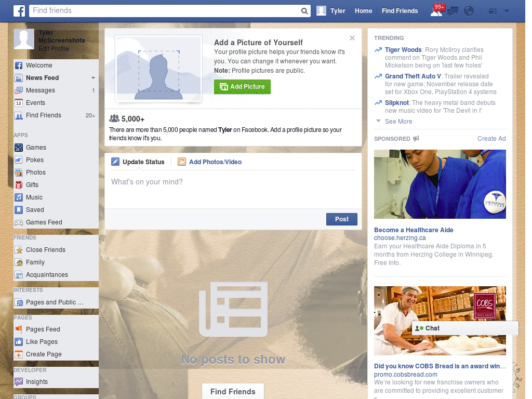The image size is (532, 399).
Task: Click the sponsored megaphone icon
Action: (416, 138)
